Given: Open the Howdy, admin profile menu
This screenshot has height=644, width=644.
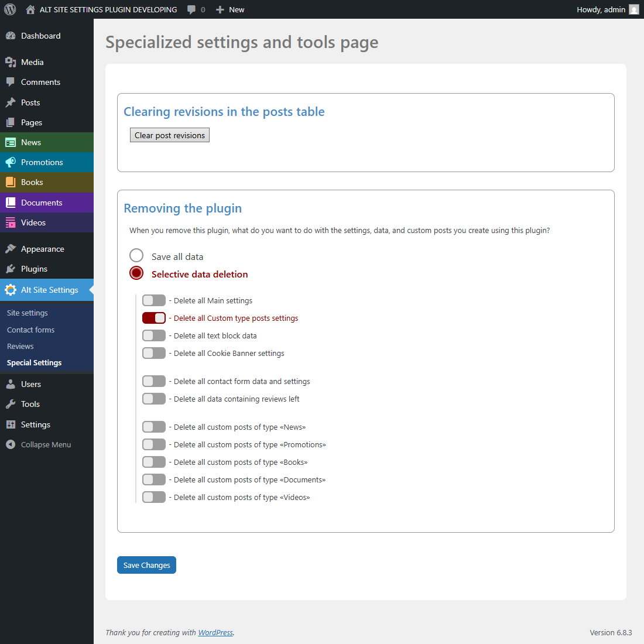Looking at the screenshot, I should point(601,9).
